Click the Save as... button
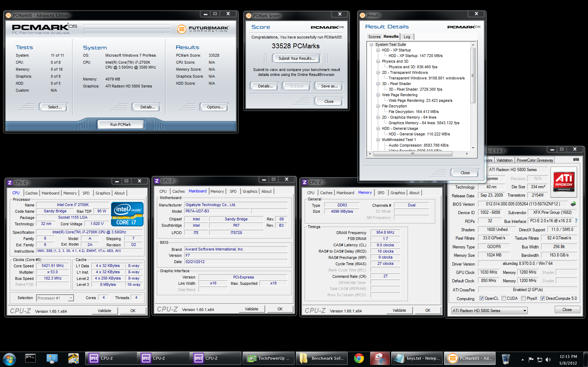 tap(329, 86)
